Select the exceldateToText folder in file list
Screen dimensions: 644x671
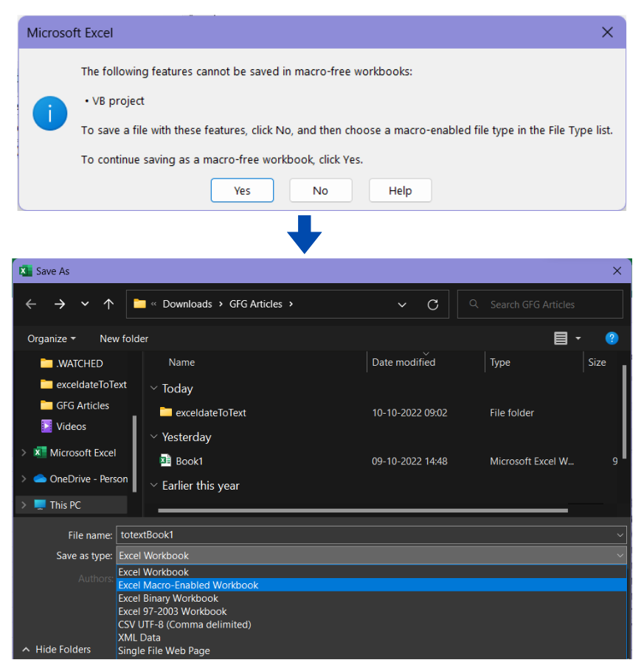[x=203, y=412]
